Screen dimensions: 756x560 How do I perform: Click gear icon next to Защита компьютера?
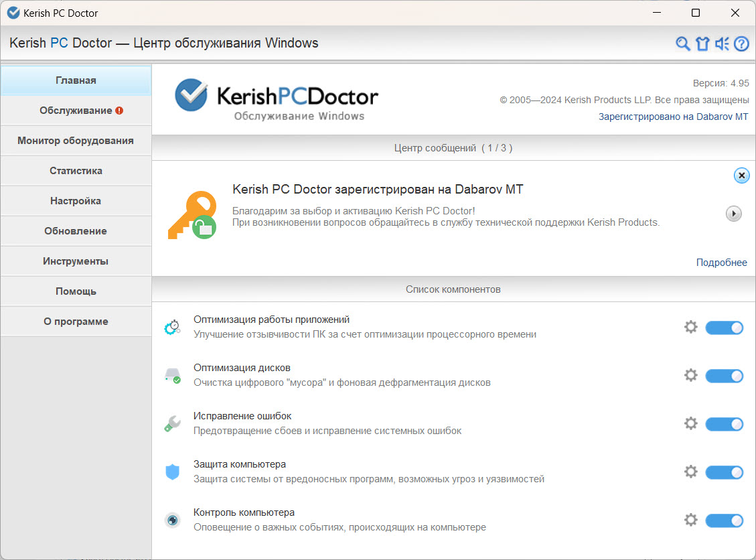pos(690,472)
